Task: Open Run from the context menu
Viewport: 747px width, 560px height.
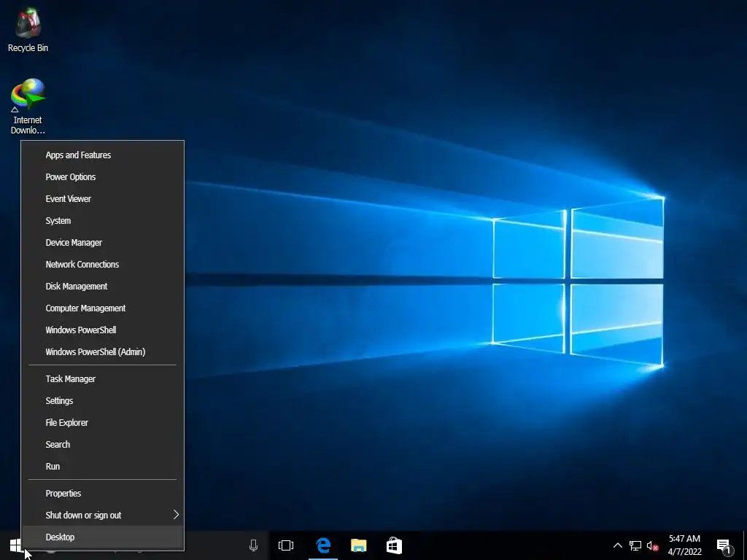Action: pos(102,466)
